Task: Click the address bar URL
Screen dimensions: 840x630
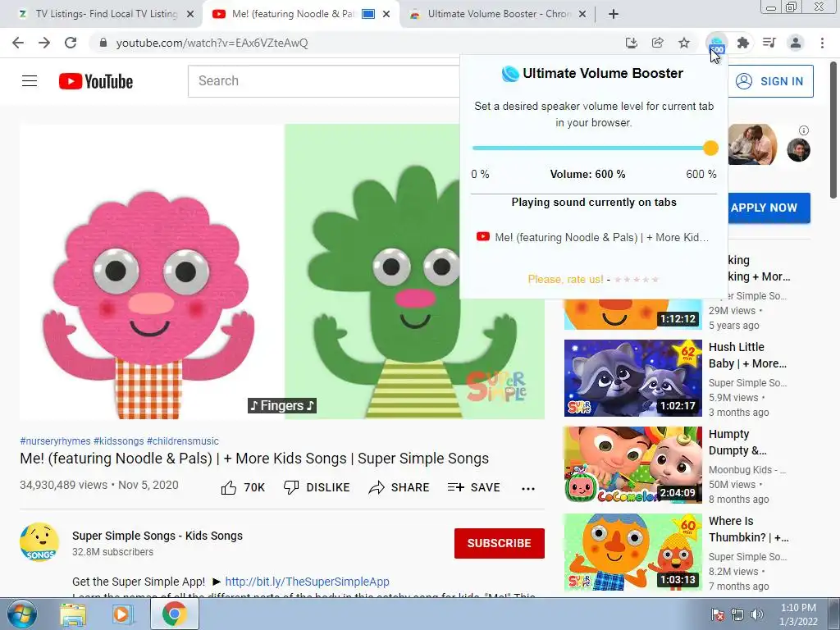Action: point(212,43)
